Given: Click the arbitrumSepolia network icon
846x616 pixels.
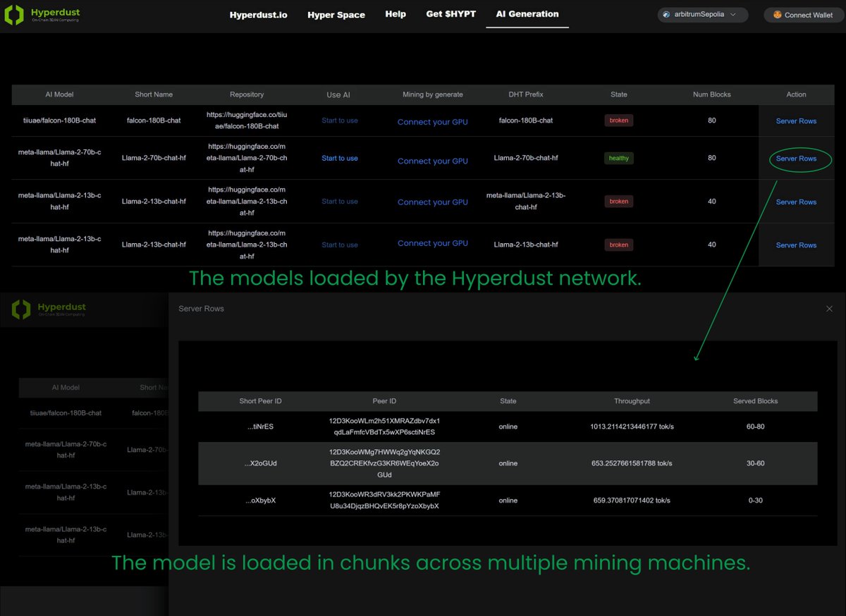Looking at the screenshot, I should [666, 14].
